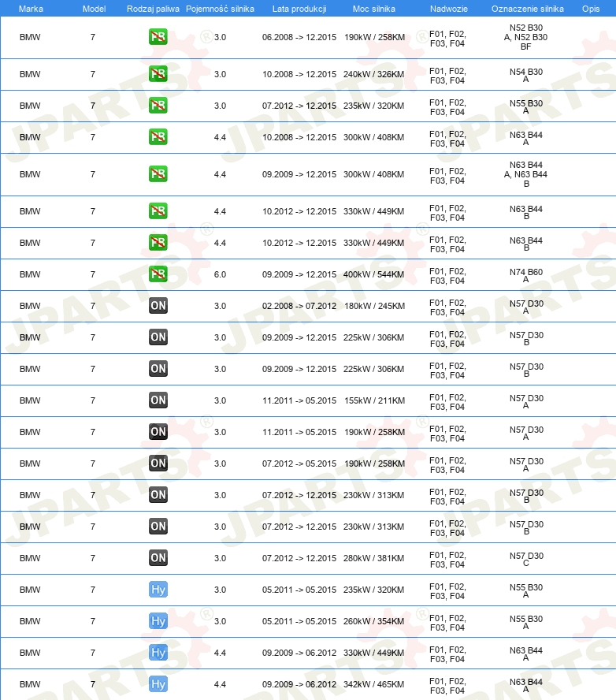The width and height of the screenshot is (616, 700).
Task: Click engine code 'N57 D30 C'
Action: [x=526, y=559]
